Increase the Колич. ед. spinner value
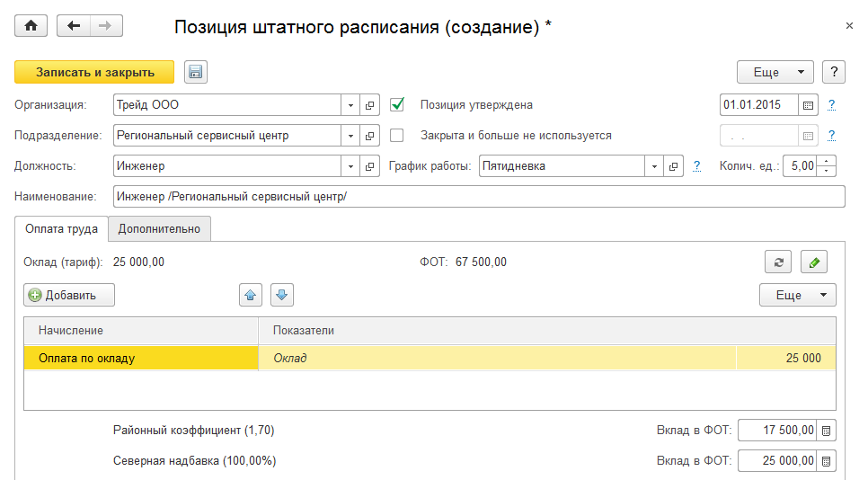The width and height of the screenshot is (868, 480). click(828, 162)
